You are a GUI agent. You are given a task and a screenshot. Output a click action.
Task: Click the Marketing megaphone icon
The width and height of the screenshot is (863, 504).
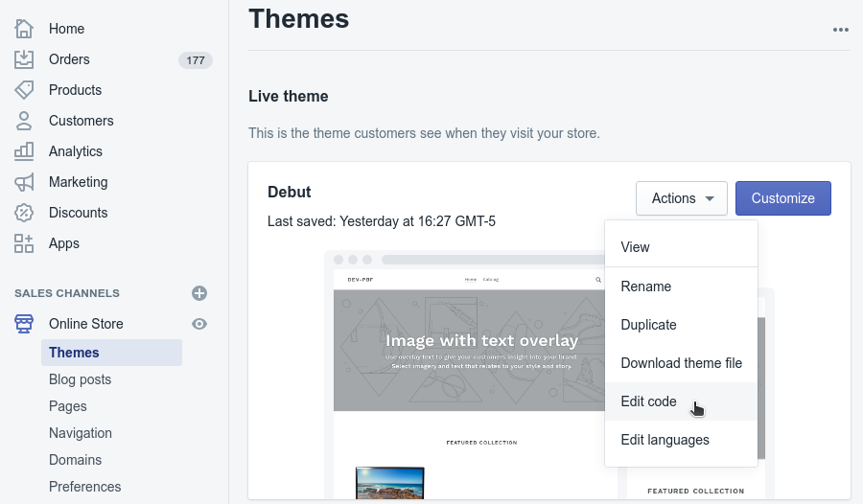24,182
